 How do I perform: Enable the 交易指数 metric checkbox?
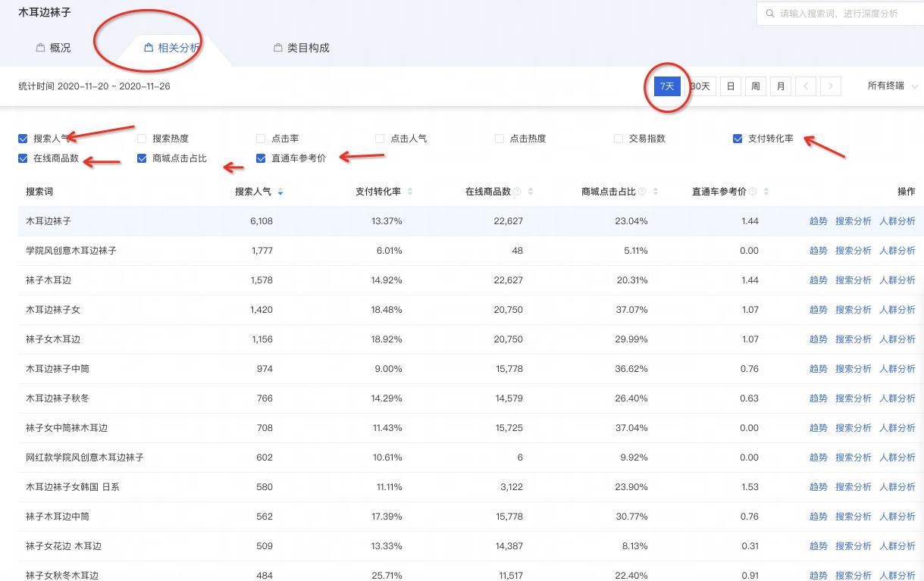[x=618, y=138]
